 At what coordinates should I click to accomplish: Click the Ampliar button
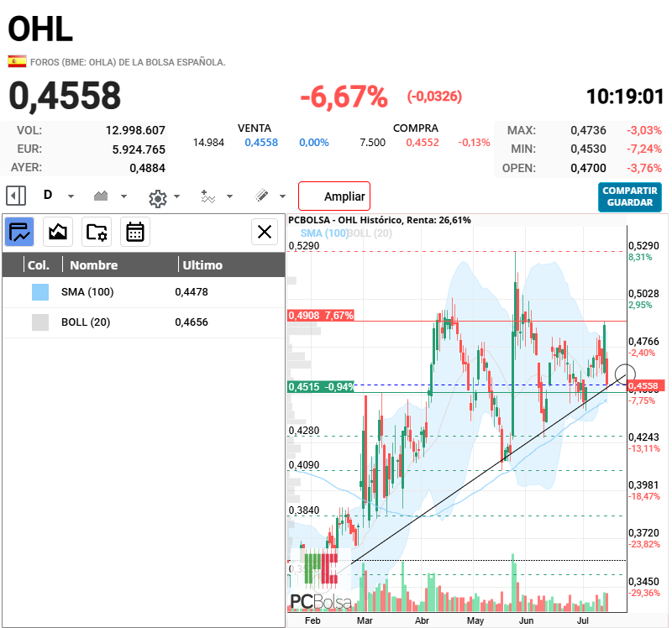click(334, 196)
